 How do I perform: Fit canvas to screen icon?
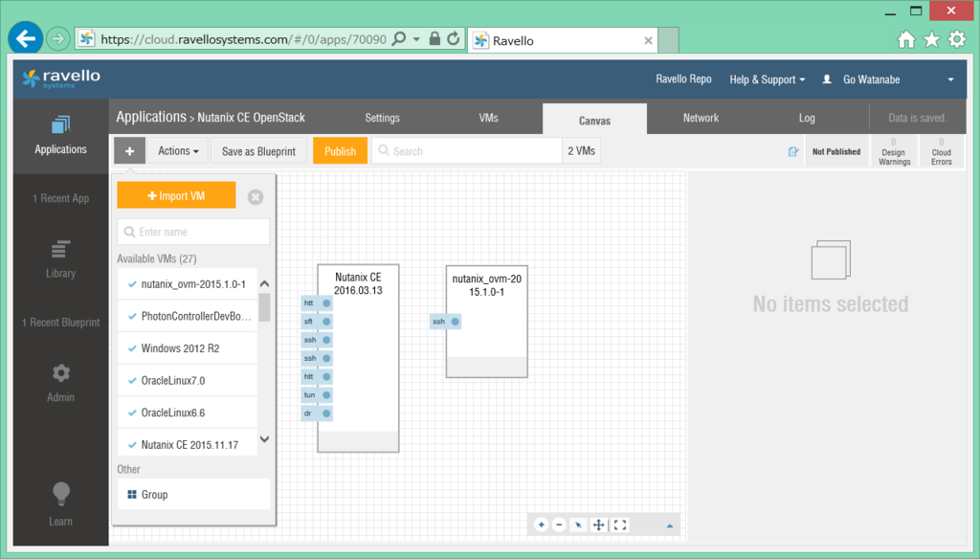[620, 525]
